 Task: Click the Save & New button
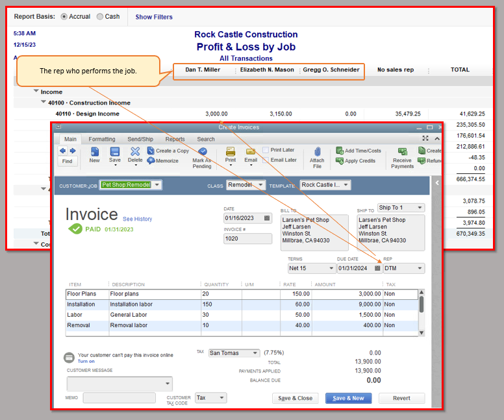(x=348, y=398)
